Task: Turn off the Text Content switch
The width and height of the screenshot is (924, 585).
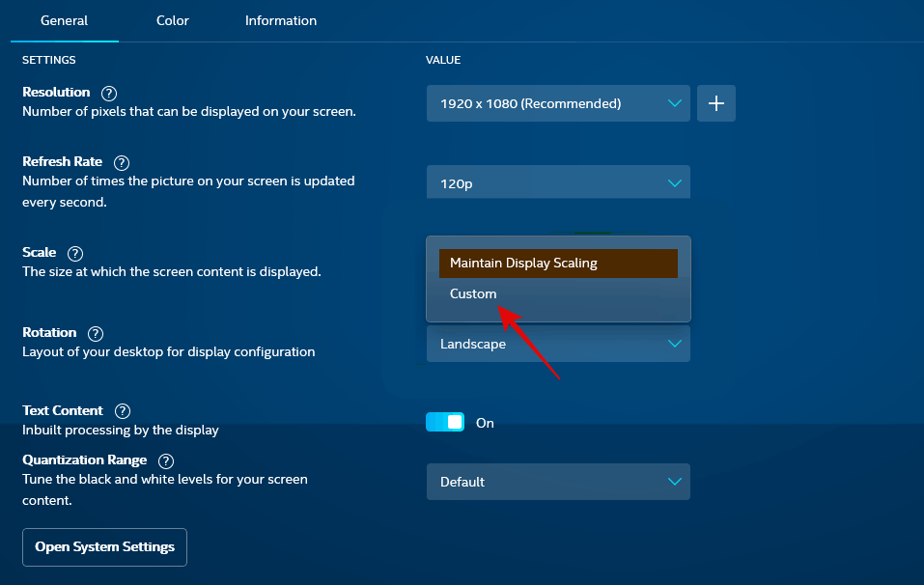Action: [x=445, y=422]
